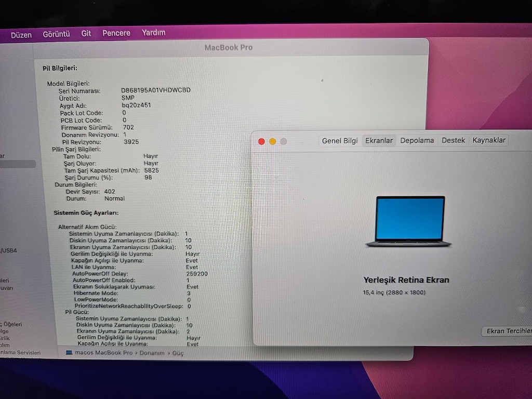532x399 pixels.
Task: Click the cycle count value 402
Action: (110, 191)
